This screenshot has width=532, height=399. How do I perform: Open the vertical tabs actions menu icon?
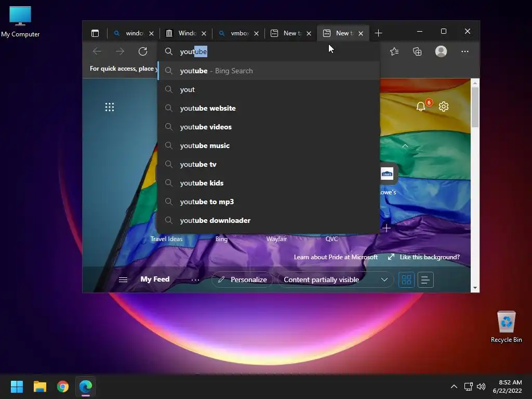pyautogui.click(x=95, y=33)
